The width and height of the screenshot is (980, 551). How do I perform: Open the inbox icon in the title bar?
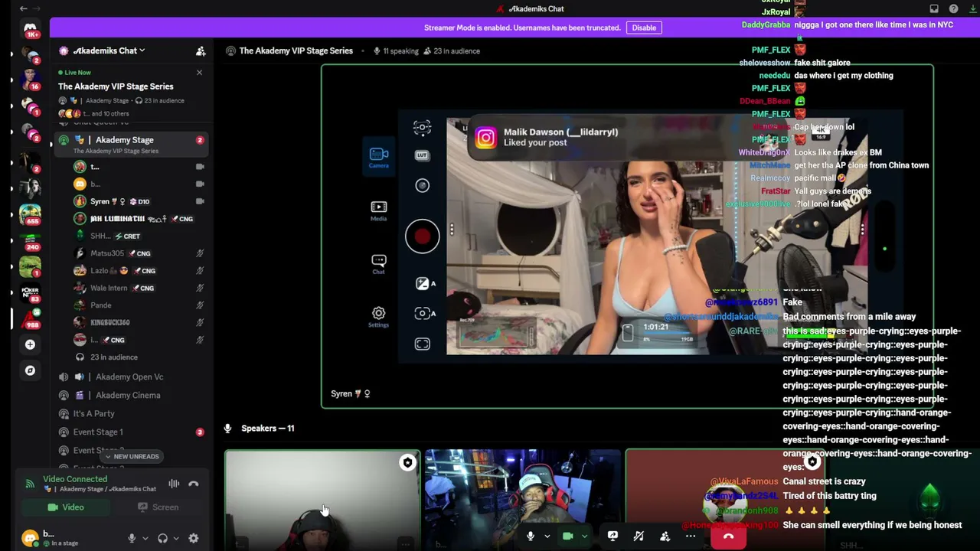click(x=934, y=8)
